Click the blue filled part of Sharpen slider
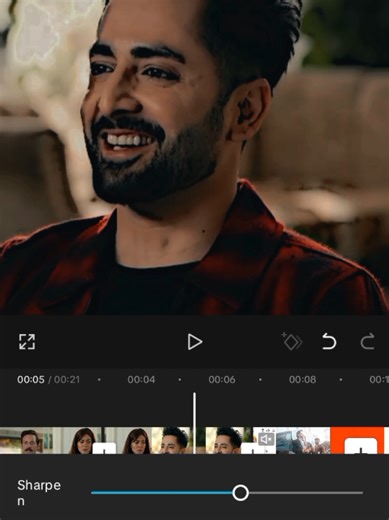This screenshot has height=520, width=389. coord(162,493)
